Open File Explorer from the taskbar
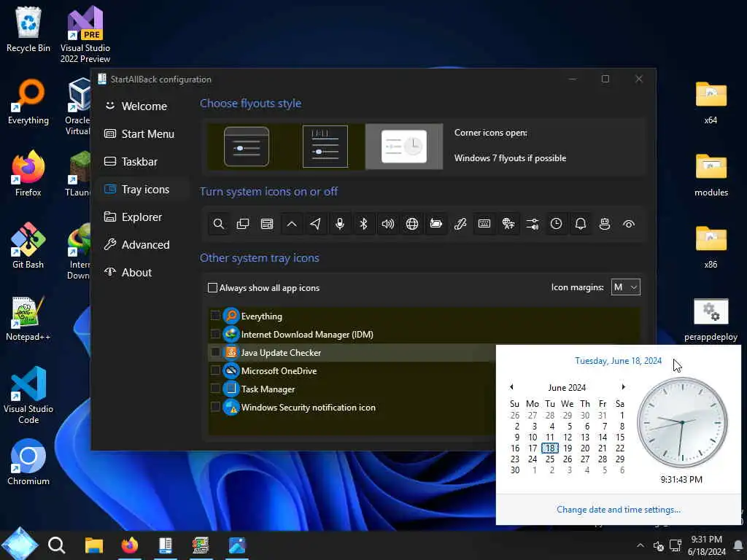Viewport: 747px width, 560px height. tap(94, 545)
